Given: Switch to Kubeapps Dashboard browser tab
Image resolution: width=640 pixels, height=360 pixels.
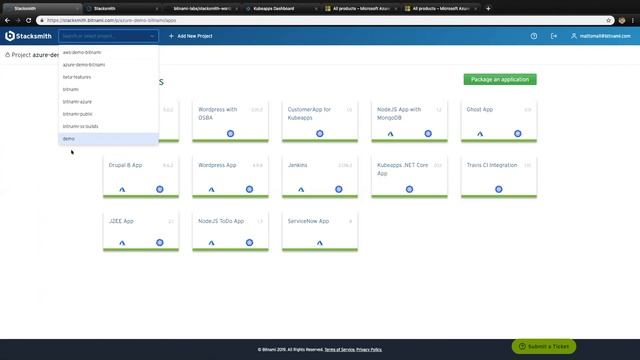Looking at the screenshot, I should pos(281,8).
